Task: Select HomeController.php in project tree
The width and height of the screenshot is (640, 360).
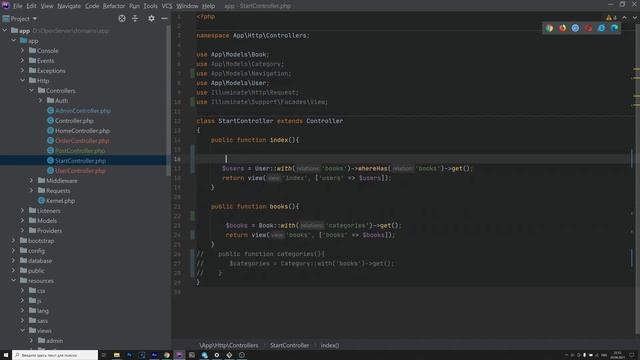Action: pos(82,131)
